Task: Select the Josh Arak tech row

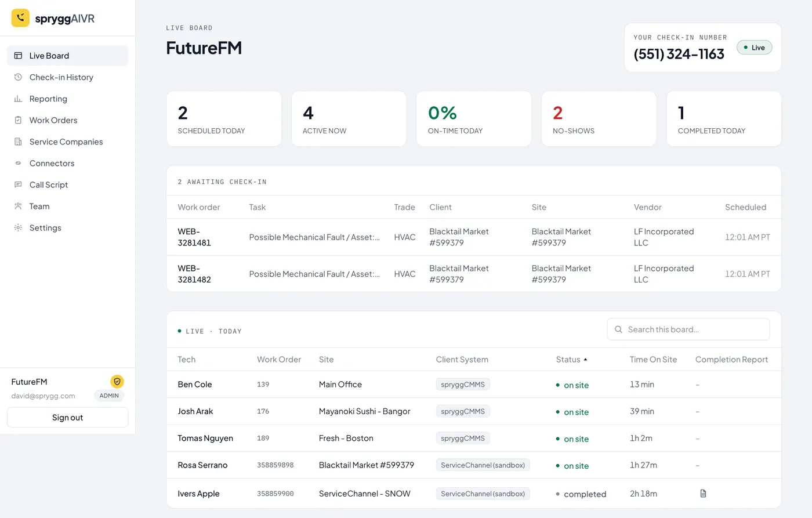Action: [x=474, y=411]
